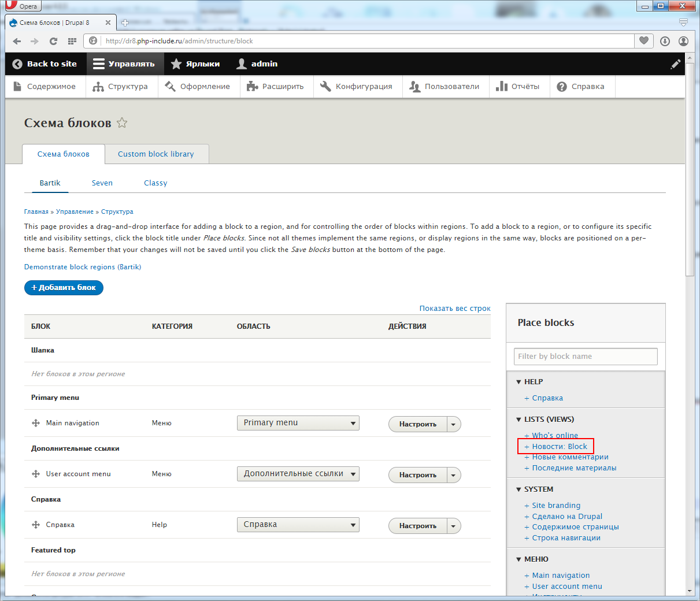Toggle the Управлять toolbar tray
Viewport: 700px width, 601px height.
[125, 64]
